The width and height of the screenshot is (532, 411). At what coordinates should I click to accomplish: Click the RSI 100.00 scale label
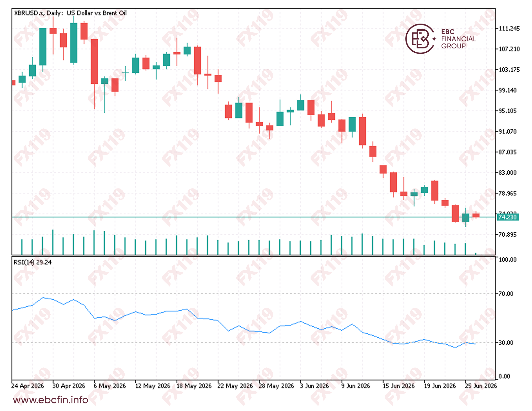click(507, 259)
